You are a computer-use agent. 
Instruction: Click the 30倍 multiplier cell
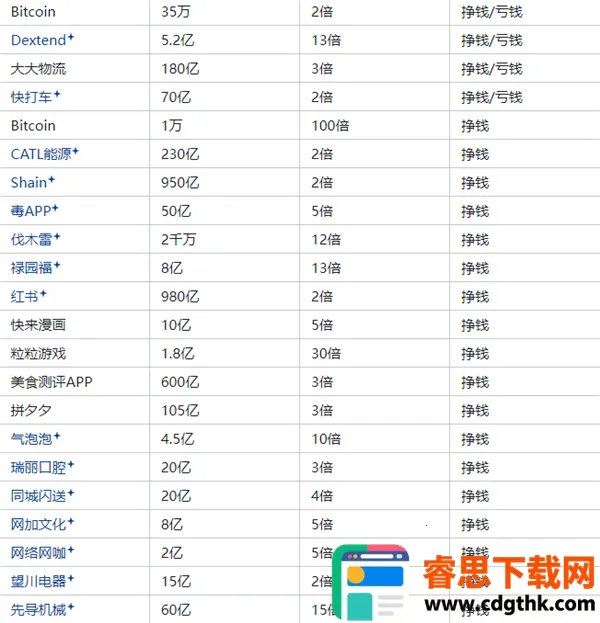[x=375, y=353]
